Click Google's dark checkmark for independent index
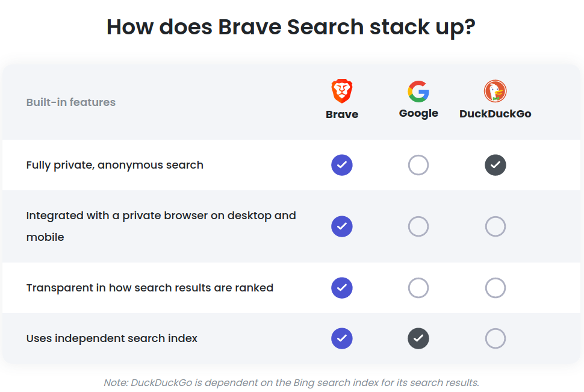The height and width of the screenshot is (392, 584). [x=418, y=338]
